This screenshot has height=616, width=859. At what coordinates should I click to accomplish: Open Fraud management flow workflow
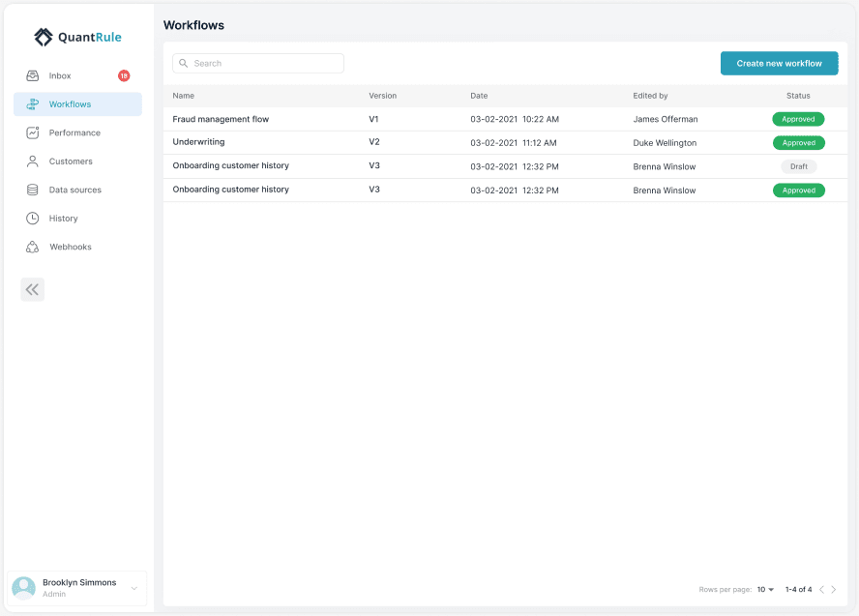coord(221,119)
